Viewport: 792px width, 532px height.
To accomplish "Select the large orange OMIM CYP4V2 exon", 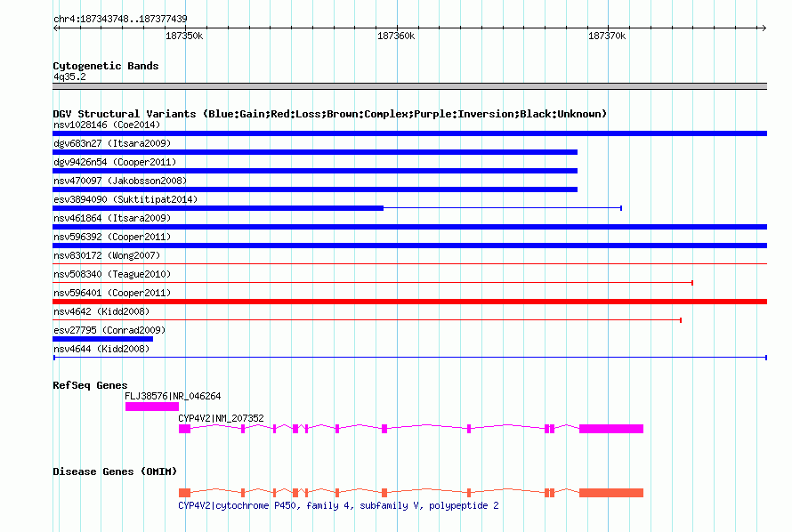I will click(x=611, y=493).
